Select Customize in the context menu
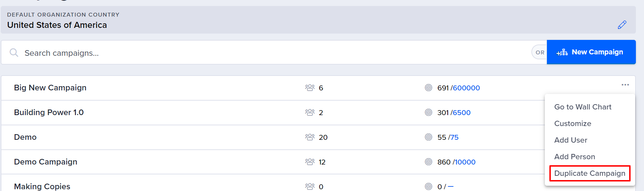644x191 pixels. click(x=573, y=124)
